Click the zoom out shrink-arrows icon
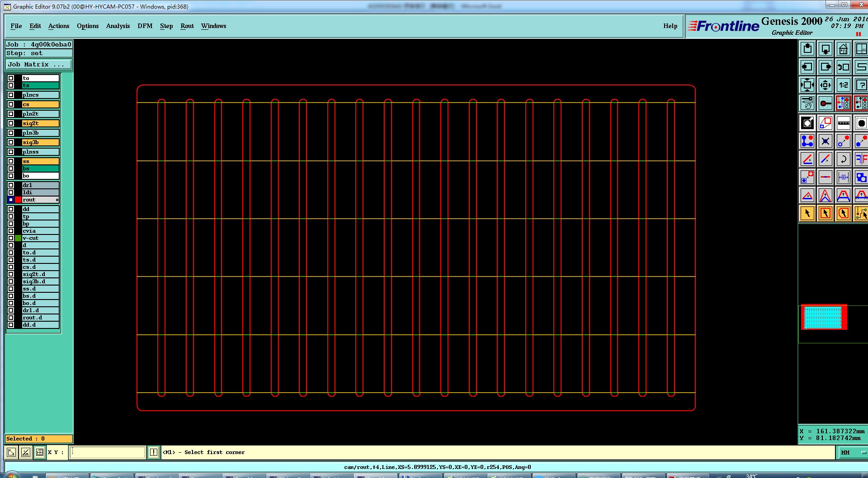Screen dimensions: 868x478 826,85
